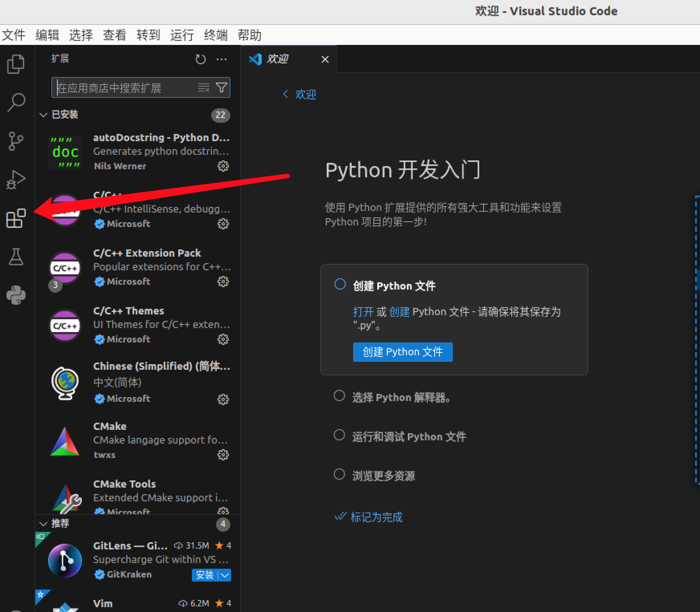Open the Python view in activity bar
The image size is (700, 612).
click(x=16, y=295)
